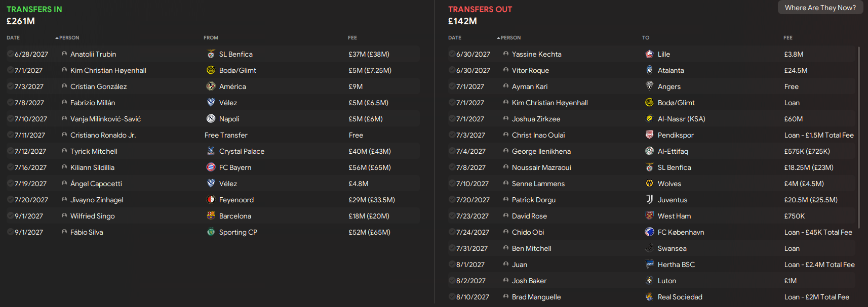Sort Transfers Out by the Person column
The height and width of the screenshot is (307, 868).
pyautogui.click(x=510, y=38)
